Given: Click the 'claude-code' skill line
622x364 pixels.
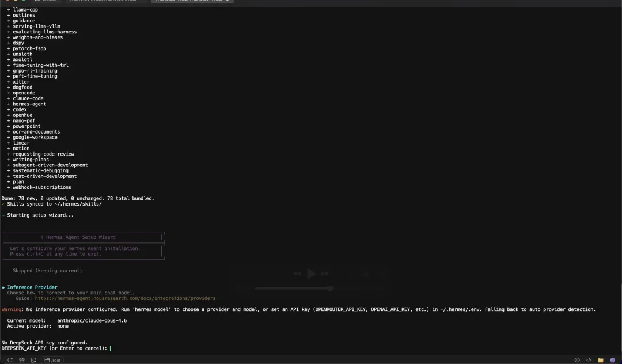Looking at the screenshot, I should click(25, 98).
